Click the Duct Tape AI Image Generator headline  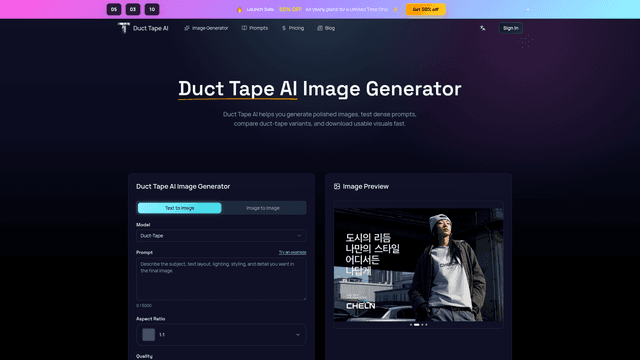(320, 89)
